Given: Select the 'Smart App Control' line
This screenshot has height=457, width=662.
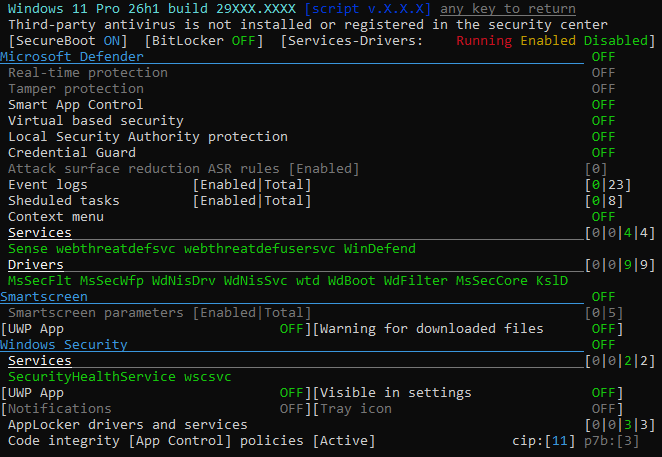Looking at the screenshot, I should pos(76,105).
